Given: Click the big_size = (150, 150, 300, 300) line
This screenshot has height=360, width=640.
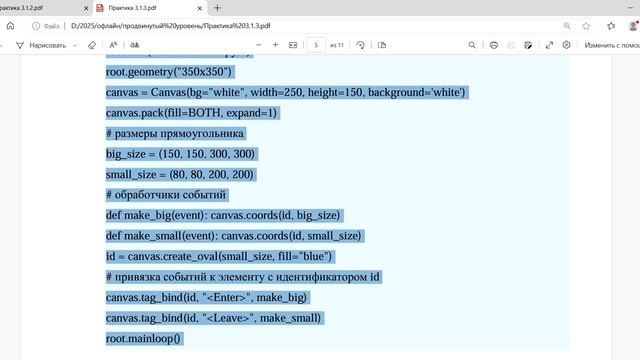Looking at the screenshot, I should point(180,154).
